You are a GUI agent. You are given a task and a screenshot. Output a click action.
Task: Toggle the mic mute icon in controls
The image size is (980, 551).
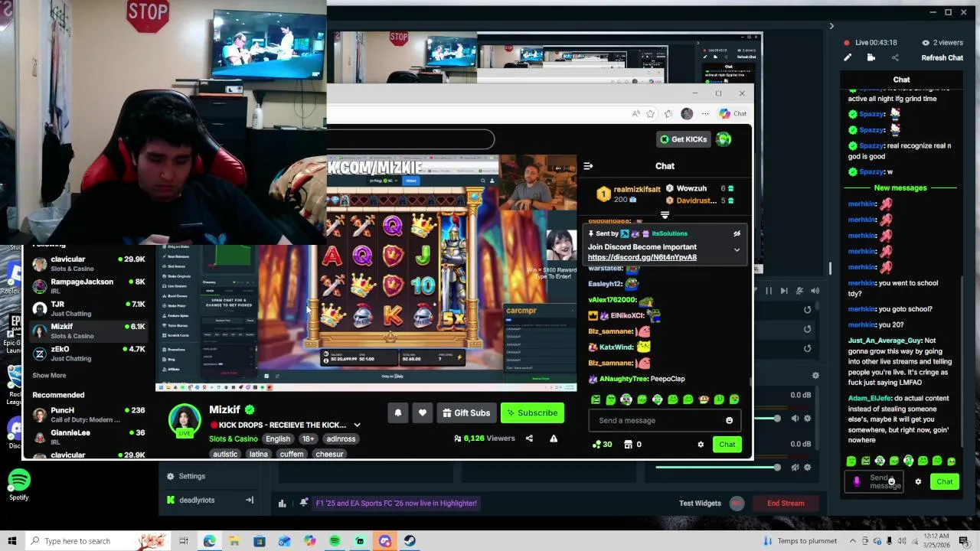799,291
